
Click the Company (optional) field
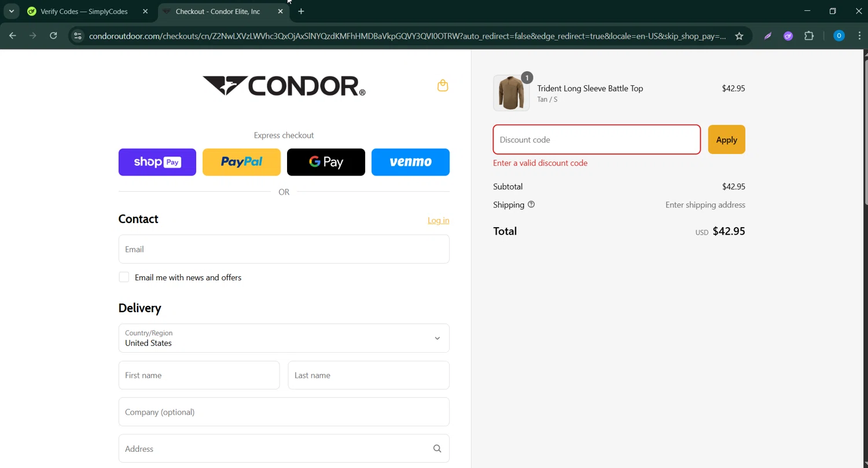click(284, 412)
